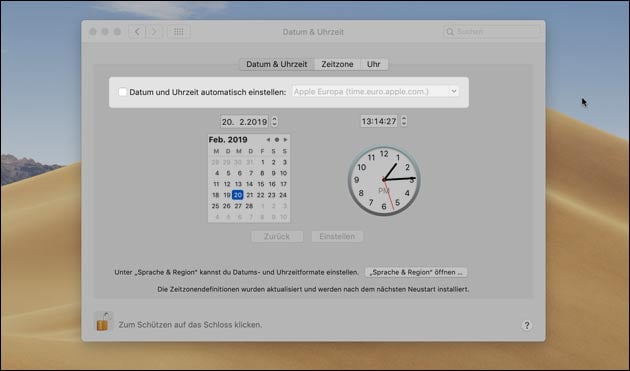Viewport: 630px width, 371px height.
Task: Click the time field 13:14:27
Action: click(x=379, y=121)
